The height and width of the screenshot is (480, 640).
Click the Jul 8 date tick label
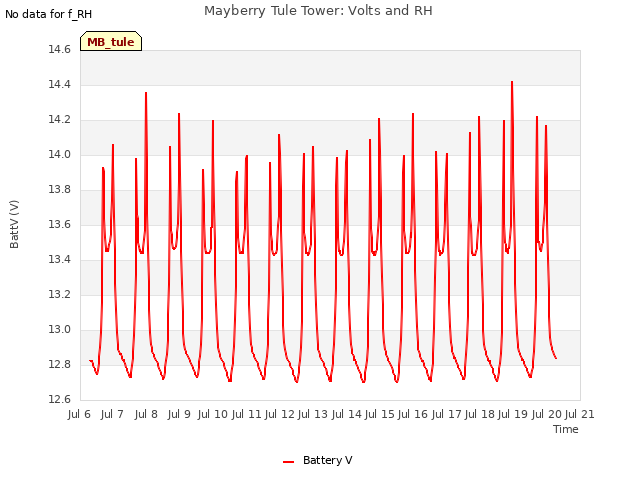point(146,414)
